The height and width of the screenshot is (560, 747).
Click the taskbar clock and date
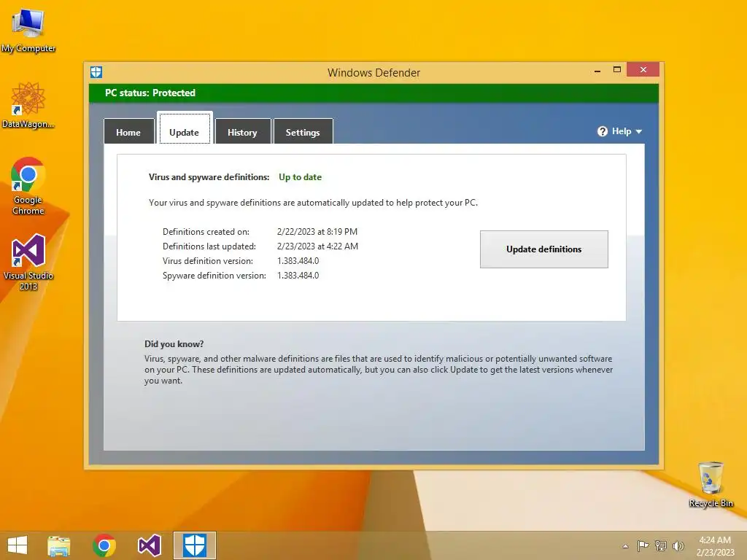[715, 546]
